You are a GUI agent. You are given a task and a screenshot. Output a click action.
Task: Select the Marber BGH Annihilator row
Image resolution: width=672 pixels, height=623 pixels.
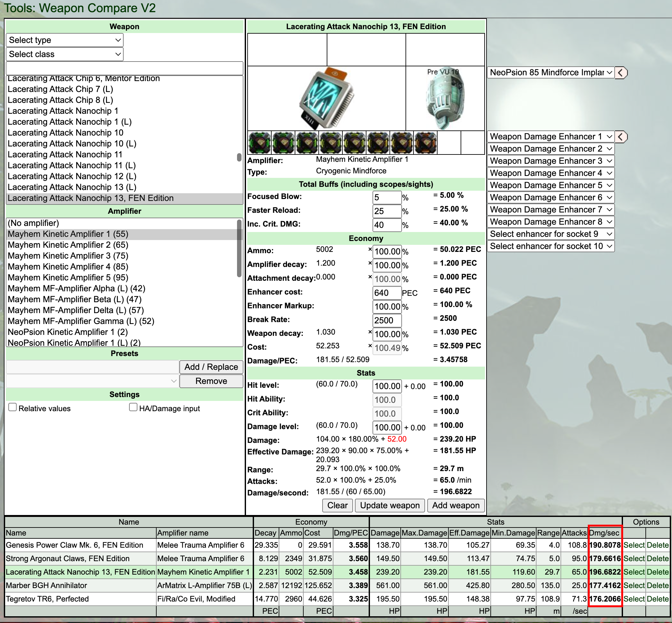tap(634, 586)
